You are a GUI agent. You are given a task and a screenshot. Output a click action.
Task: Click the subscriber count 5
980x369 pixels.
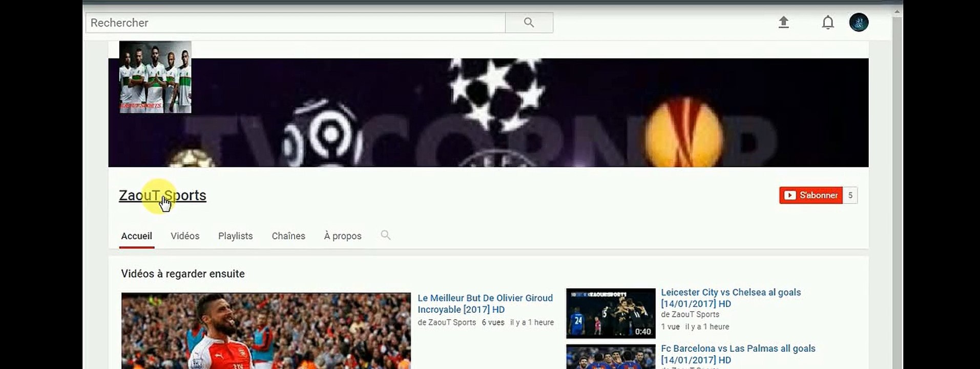[850, 195]
